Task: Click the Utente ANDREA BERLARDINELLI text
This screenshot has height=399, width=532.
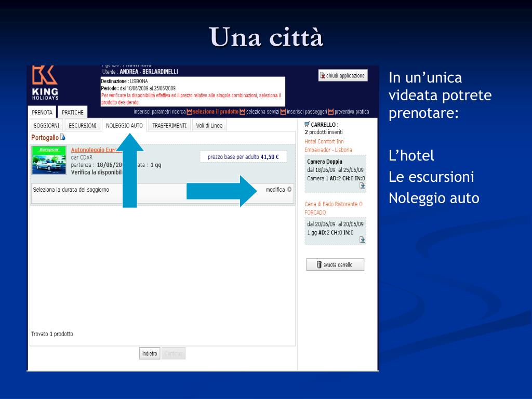Action: [x=140, y=72]
